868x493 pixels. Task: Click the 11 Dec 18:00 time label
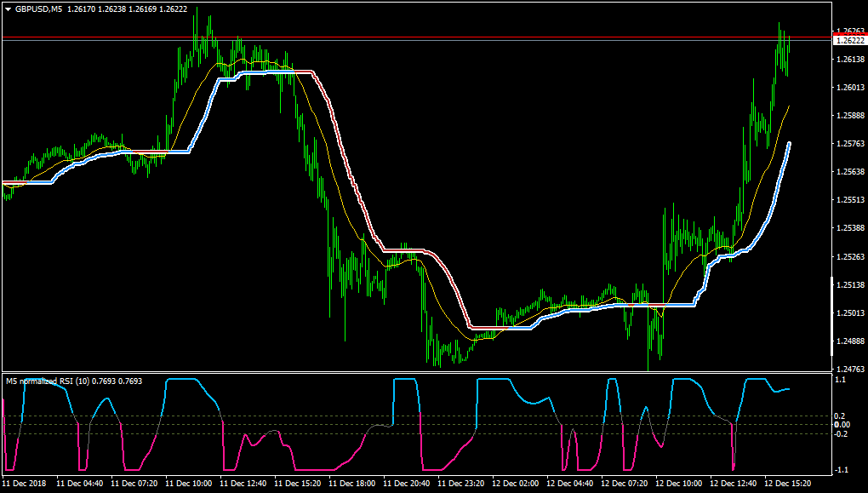coord(353,484)
